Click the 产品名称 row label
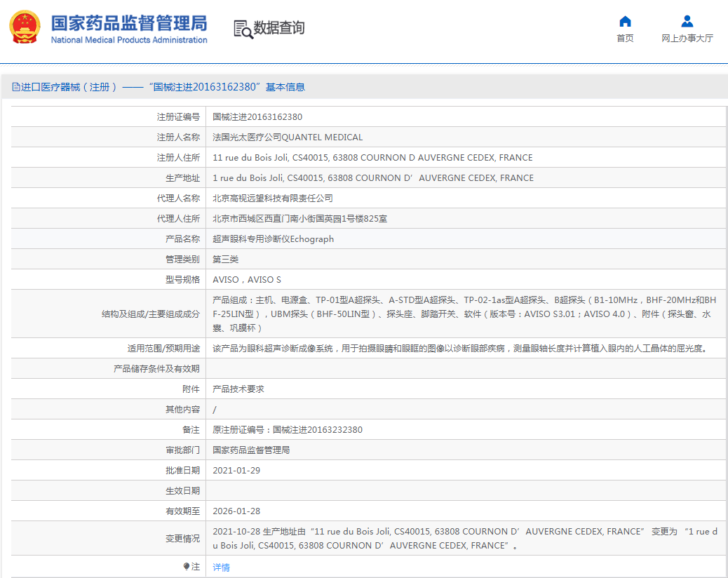This screenshot has width=728, height=578. pyautogui.click(x=183, y=239)
